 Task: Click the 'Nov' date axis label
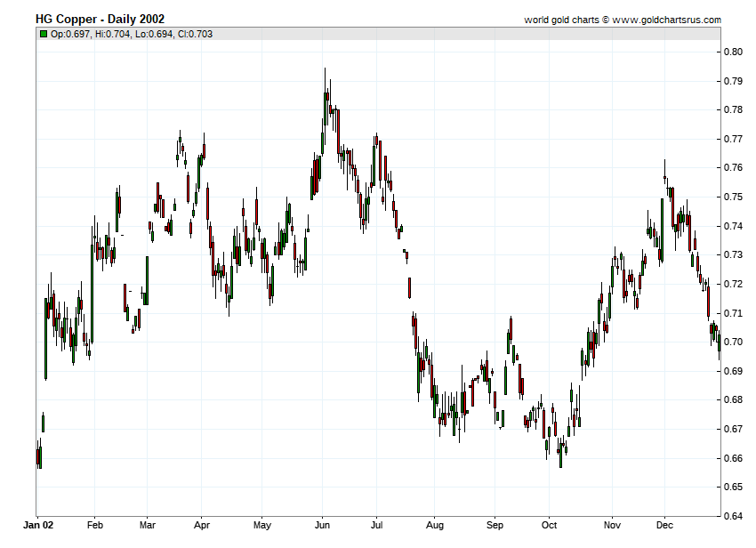[x=612, y=525]
